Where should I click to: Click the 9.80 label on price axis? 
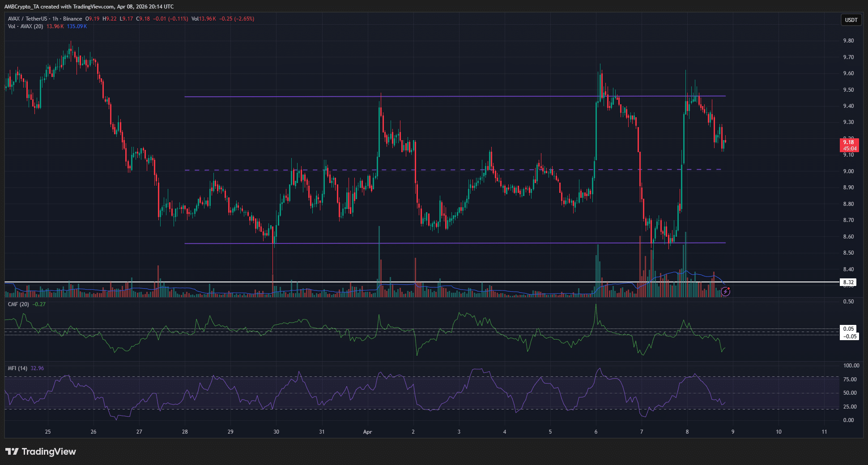pos(848,41)
